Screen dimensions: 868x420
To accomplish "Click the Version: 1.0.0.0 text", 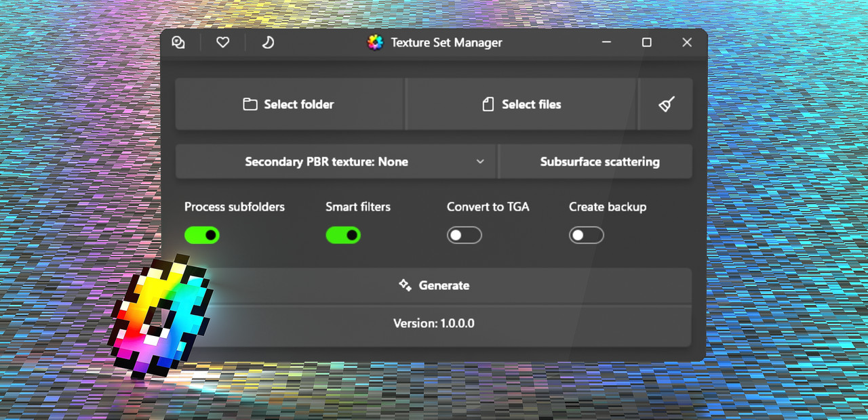I will 434,323.
